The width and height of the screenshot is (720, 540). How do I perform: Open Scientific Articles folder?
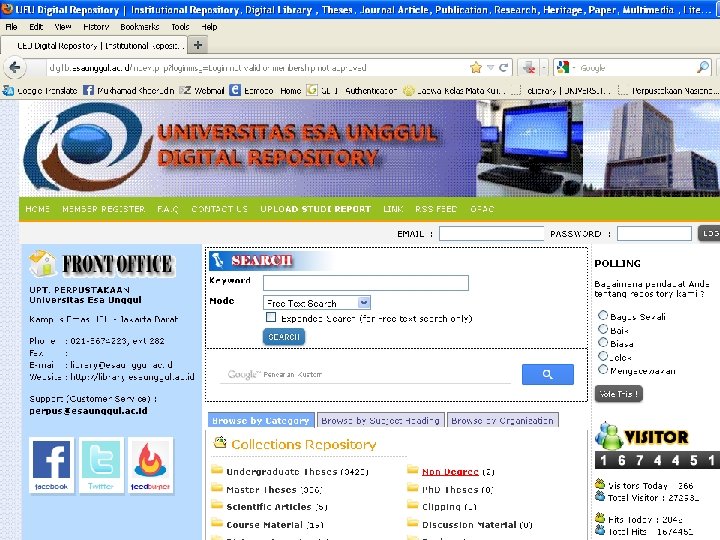270,506
